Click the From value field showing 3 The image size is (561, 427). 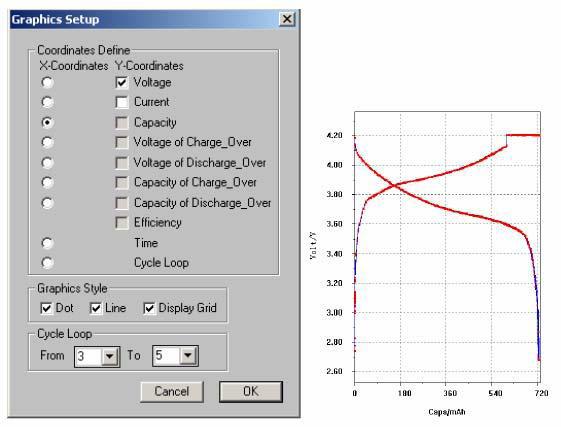[x=89, y=356]
